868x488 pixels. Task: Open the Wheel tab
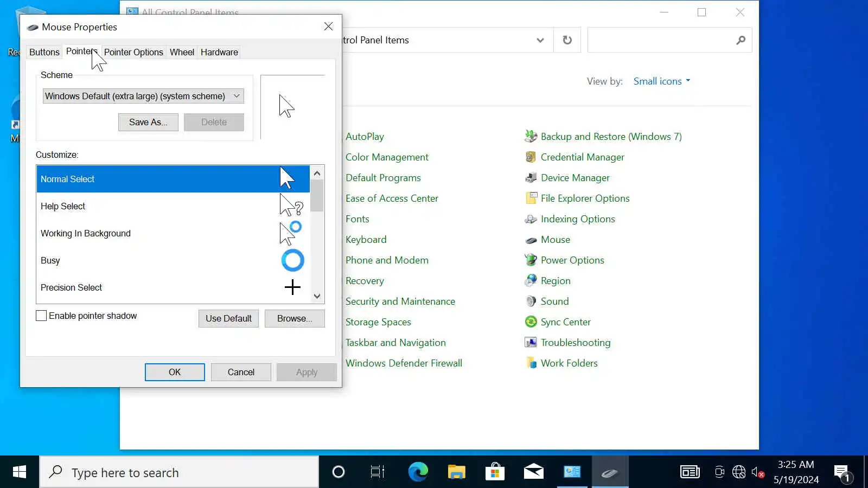click(x=182, y=52)
